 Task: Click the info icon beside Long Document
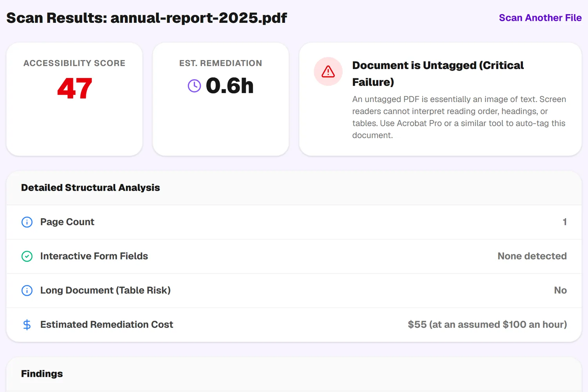(27, 290)
